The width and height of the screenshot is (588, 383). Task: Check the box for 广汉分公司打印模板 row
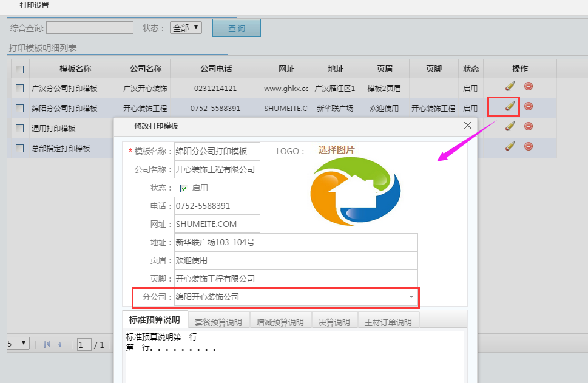[x=20, y=88]
